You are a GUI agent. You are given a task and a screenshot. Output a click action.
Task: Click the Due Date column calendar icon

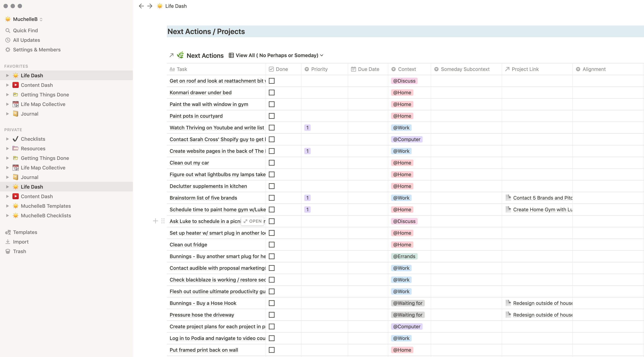[x=353, y=69]
